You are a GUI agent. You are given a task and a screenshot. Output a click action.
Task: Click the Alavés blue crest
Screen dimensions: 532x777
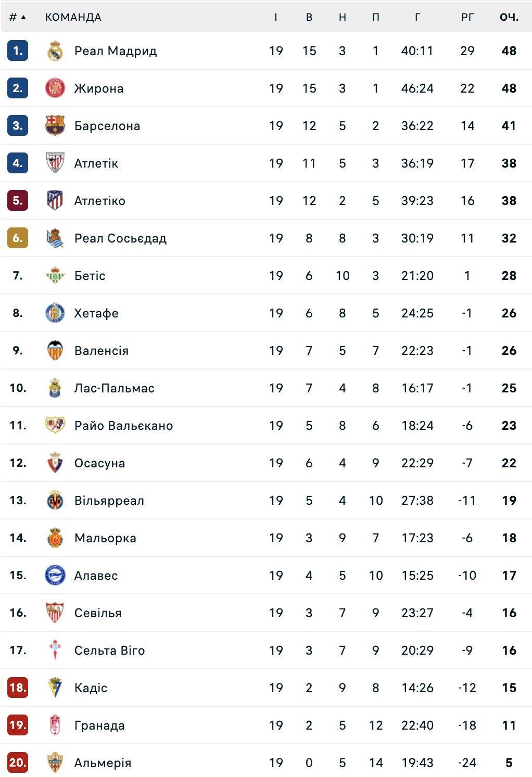pos(55,576)
